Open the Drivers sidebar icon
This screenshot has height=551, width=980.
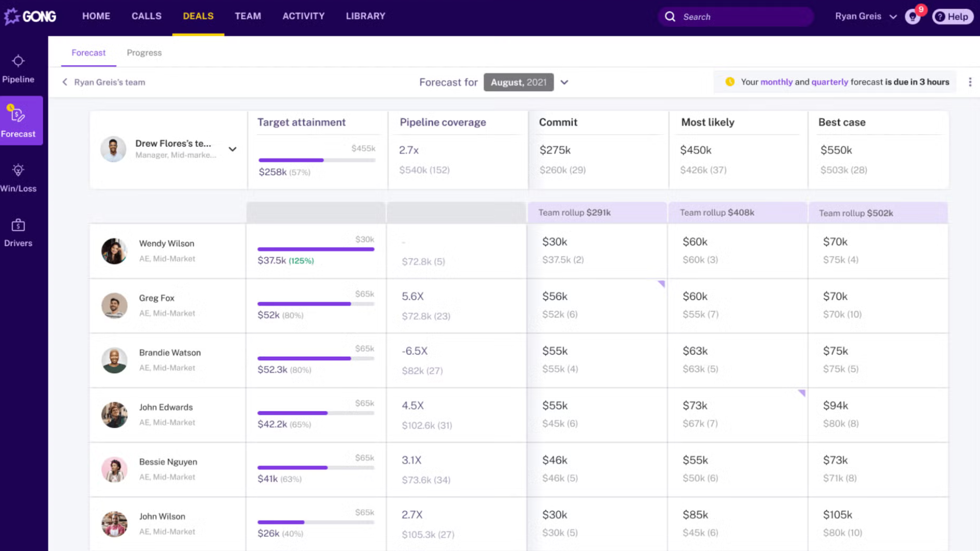pyautogui.click(x=18, y=225)
